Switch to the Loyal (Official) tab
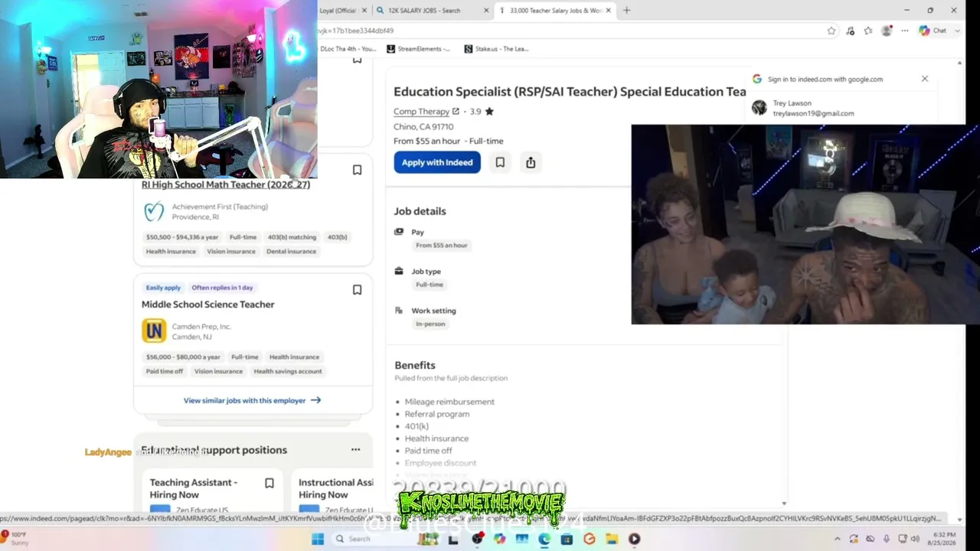The width and height of the screenshot is (980, 551). coord(338,11)
